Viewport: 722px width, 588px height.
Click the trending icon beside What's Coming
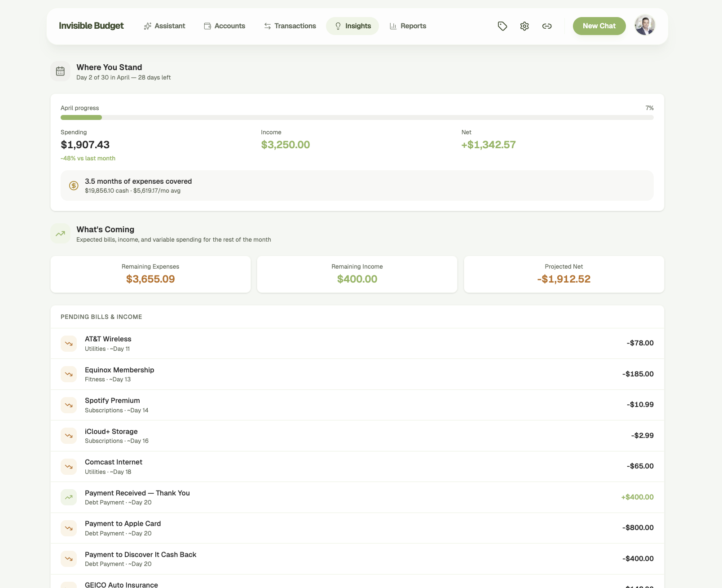[60, 234]
